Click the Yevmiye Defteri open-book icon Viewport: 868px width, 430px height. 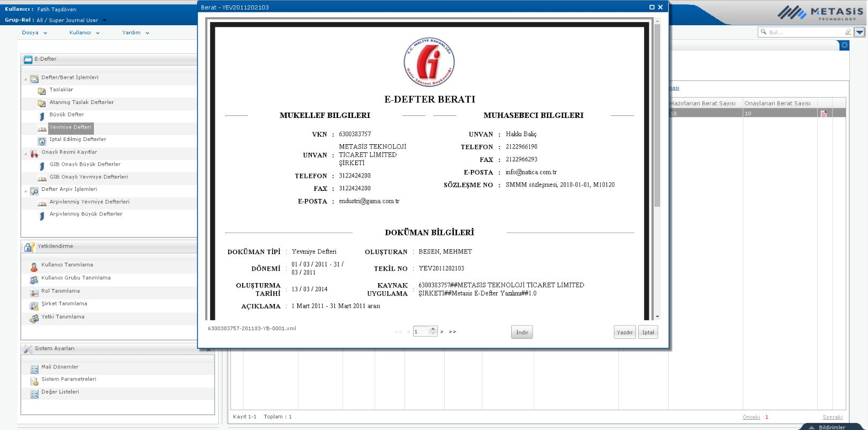pos(42,129)
